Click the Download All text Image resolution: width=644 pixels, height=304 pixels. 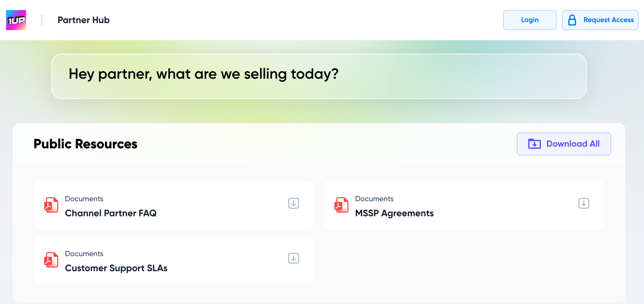(573, 144)
